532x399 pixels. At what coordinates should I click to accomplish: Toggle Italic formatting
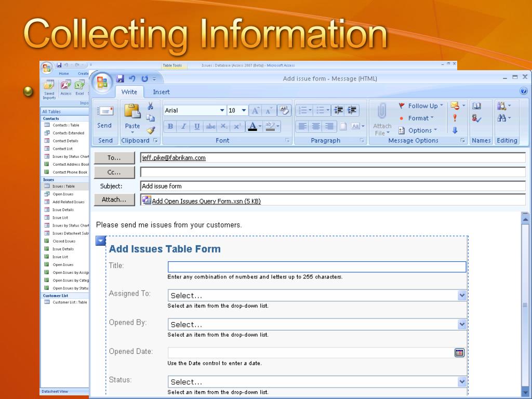click(x=183, y=126)
